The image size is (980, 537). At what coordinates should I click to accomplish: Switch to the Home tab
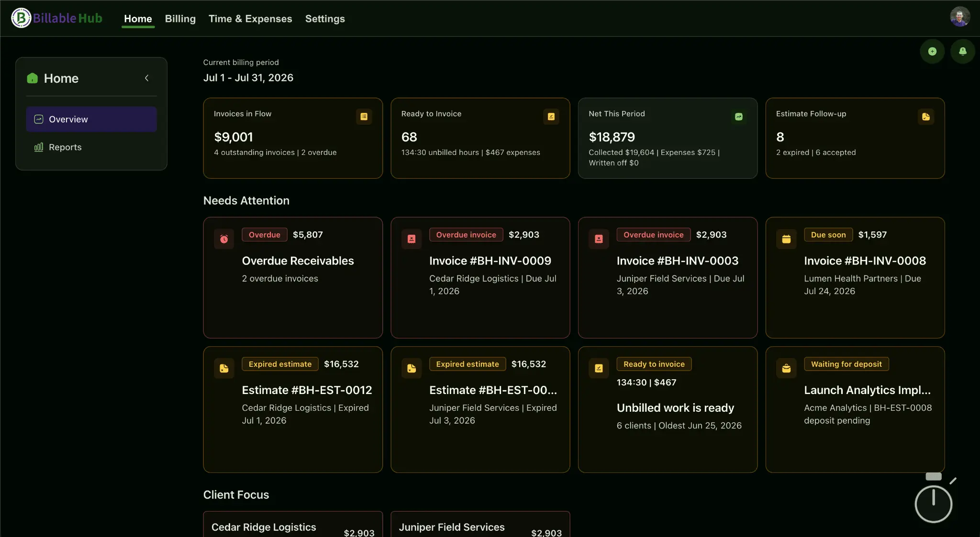(138, 19)
